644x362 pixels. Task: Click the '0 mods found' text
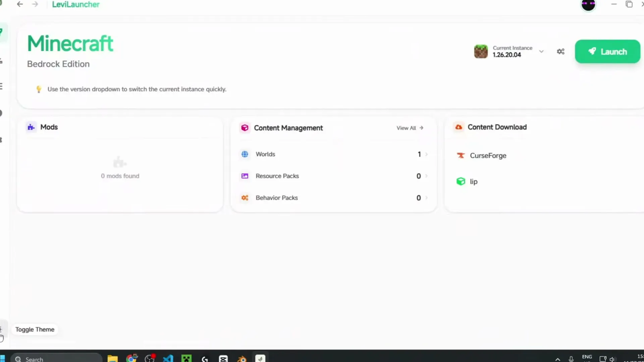tap(120, 176)
